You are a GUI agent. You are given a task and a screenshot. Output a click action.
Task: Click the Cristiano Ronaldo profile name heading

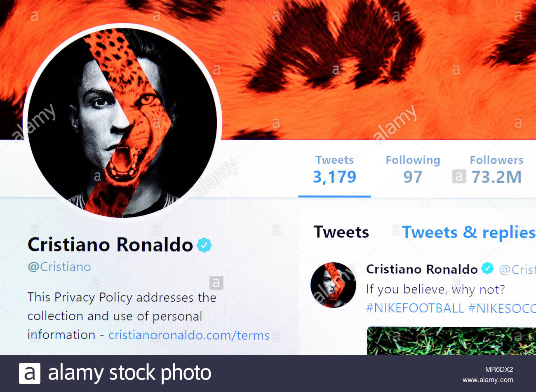coord(110,245)
